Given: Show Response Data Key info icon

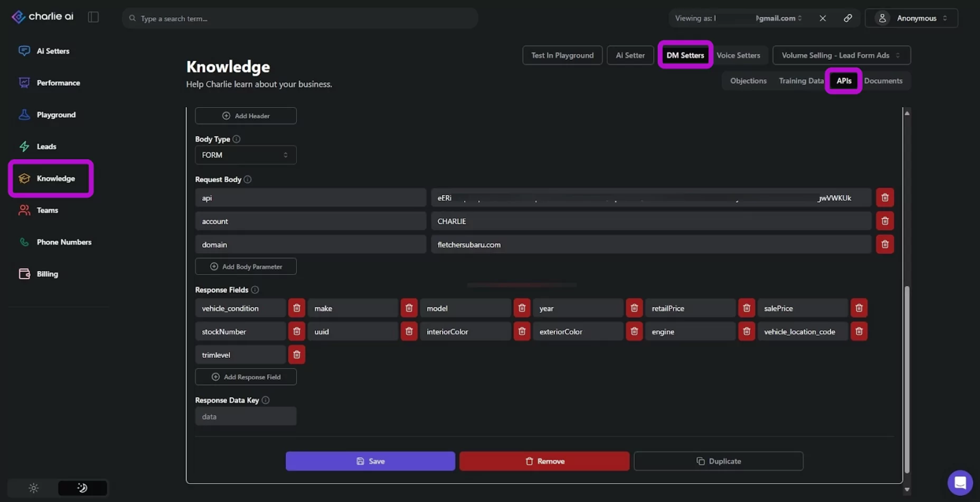Looking at the screenshot, I should 266,401.
